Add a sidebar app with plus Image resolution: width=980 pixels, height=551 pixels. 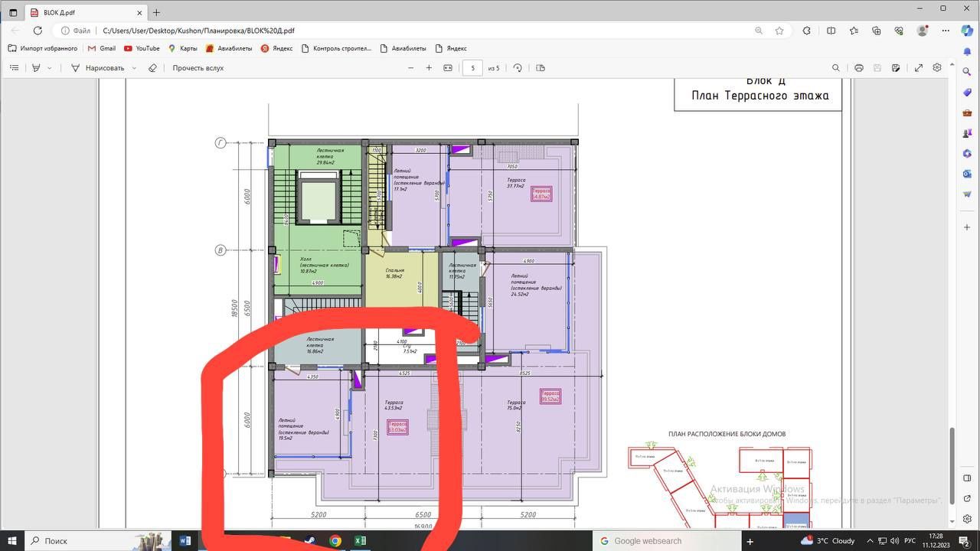(x=967, y=228)
